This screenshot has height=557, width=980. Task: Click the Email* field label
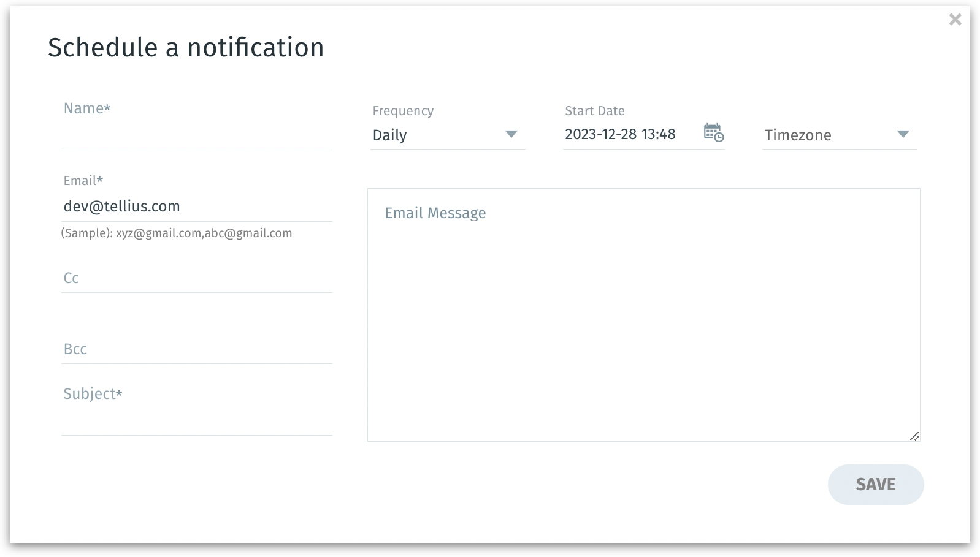coord(83,181)
